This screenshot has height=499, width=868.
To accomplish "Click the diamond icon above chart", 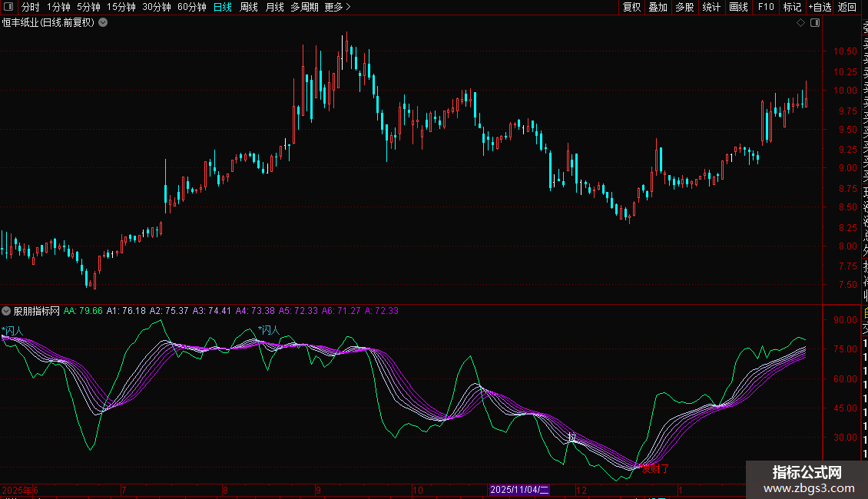I will coord(800,23).
